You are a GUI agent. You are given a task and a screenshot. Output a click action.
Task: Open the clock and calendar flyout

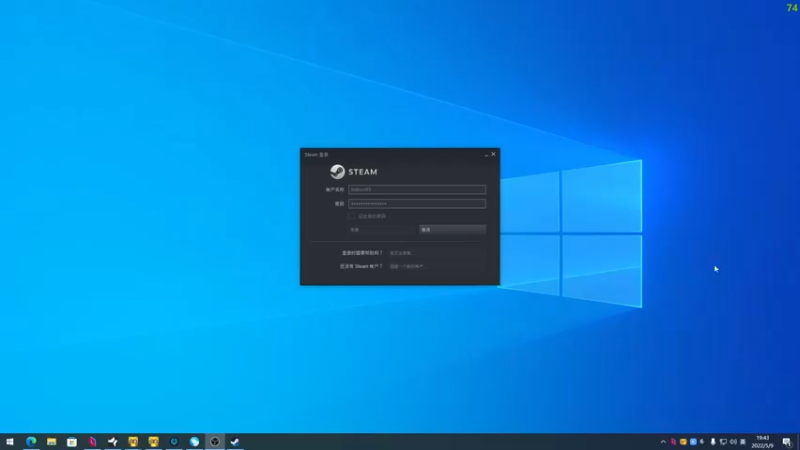coord(762,442)
